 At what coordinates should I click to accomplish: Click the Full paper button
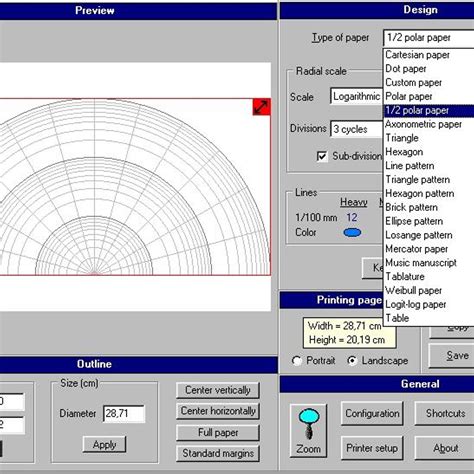pyautogui.click(x=218, y=433)
